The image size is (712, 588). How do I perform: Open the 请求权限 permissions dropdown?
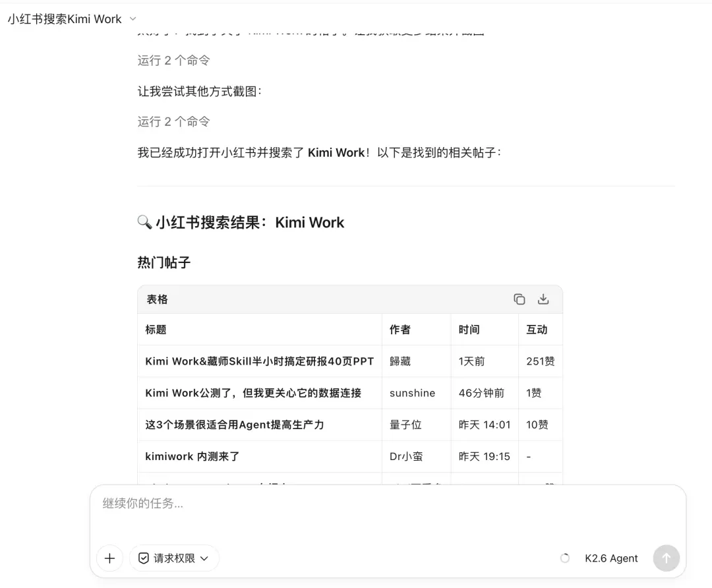point(174,558)
